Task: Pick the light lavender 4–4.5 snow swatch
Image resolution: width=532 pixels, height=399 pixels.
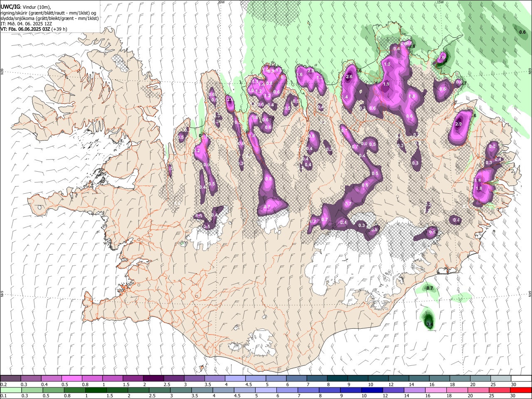Action: coord(235,379)
